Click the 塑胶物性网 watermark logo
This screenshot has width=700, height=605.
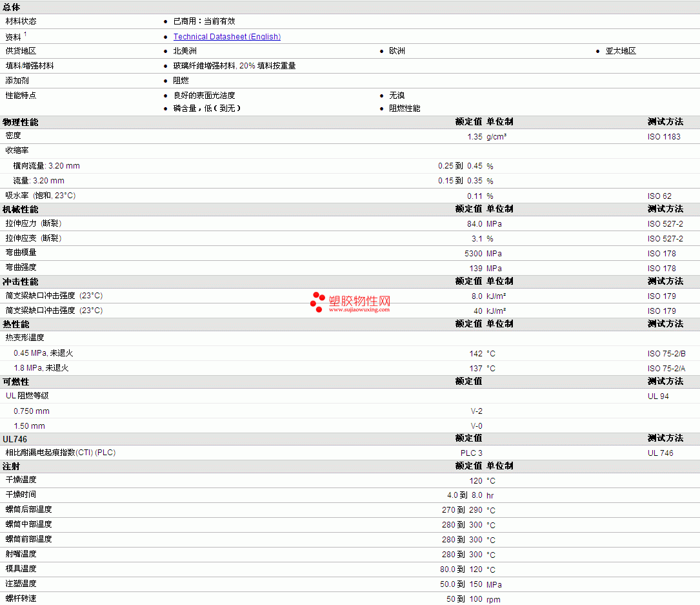pos(350,301)
